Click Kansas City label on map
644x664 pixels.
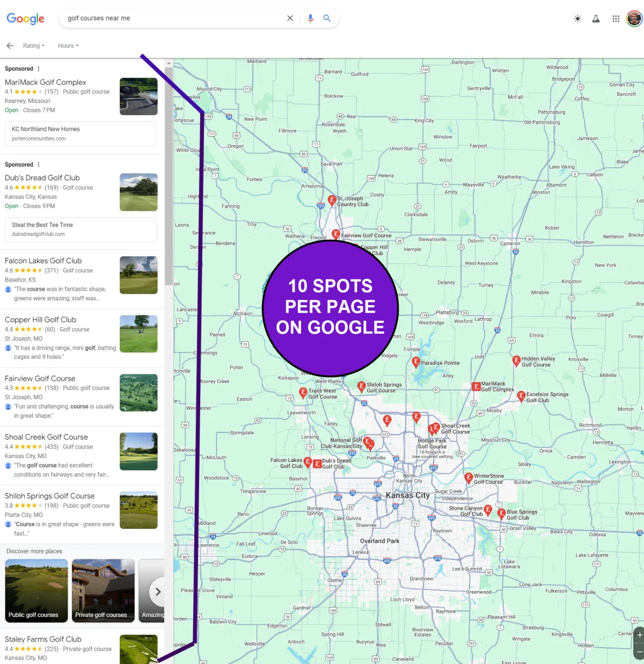point(408,495)
